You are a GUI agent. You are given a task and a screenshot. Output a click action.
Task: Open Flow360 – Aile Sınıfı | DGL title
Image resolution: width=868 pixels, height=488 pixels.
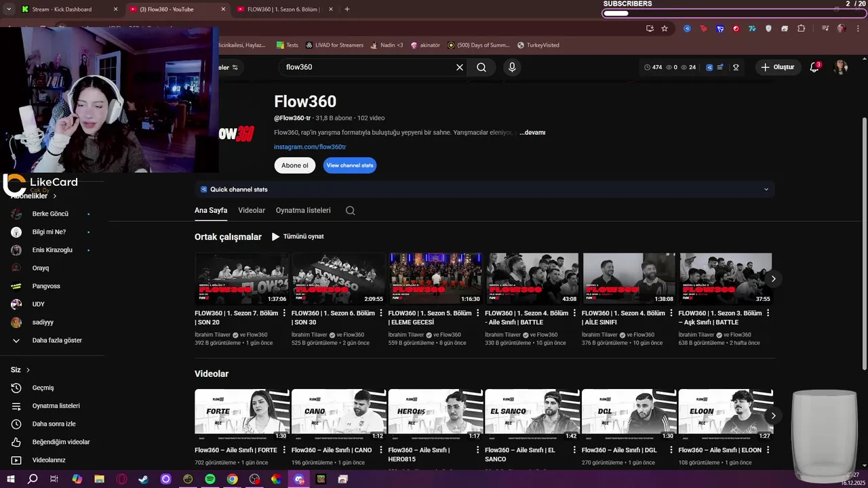[619, 450]
